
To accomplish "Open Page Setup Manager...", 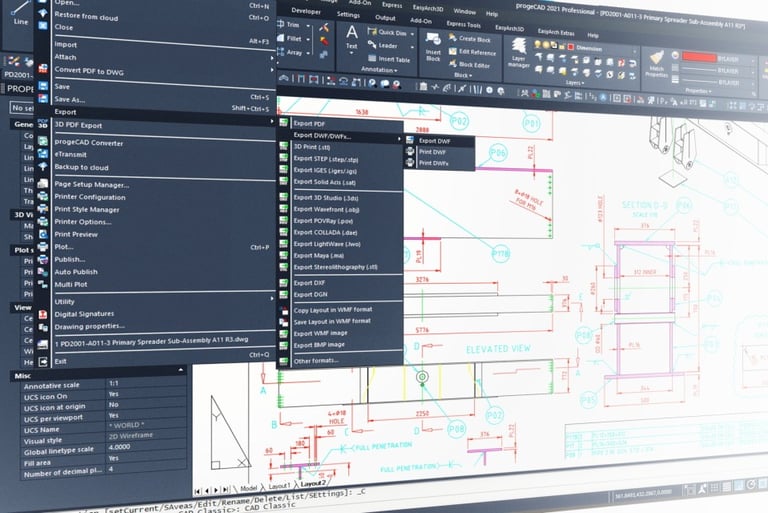I will point(92,185).
